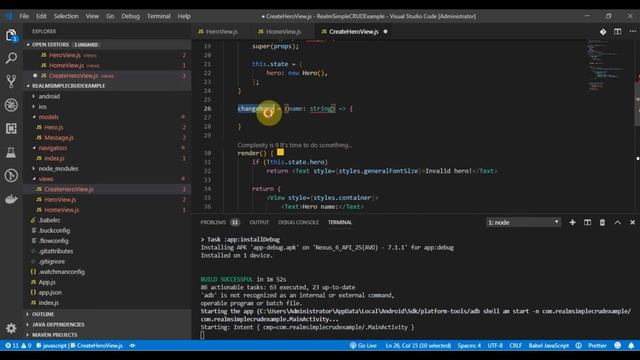Create a new terminal with plus icon
Image resolution: width=640 pixels, height=360 pixels.
pos(572,222)
